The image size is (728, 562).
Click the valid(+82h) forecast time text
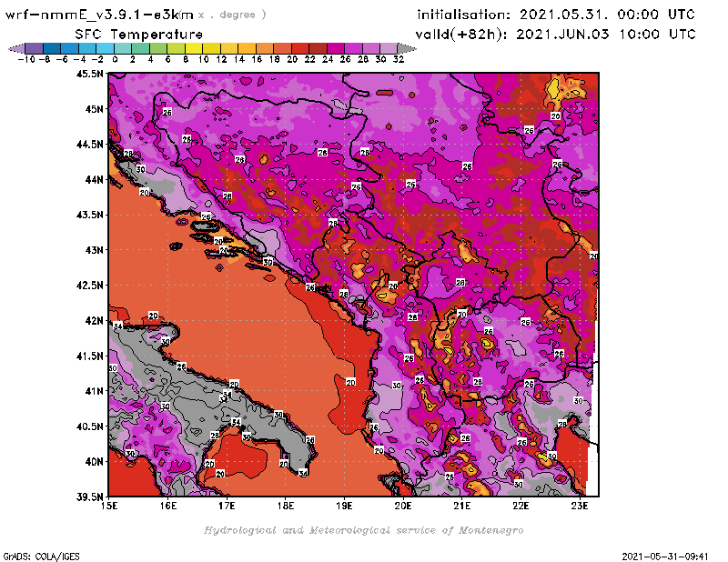(555, 34)
